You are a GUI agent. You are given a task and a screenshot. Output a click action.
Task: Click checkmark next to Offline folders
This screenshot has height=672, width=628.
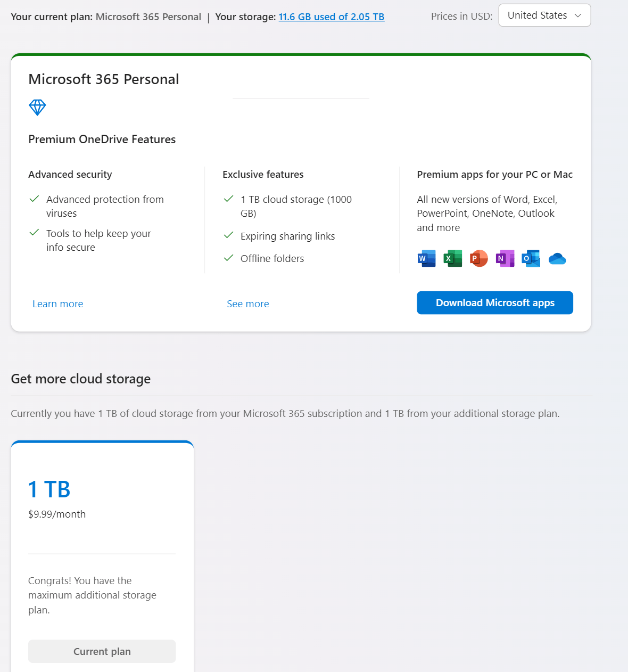point(229,258)
